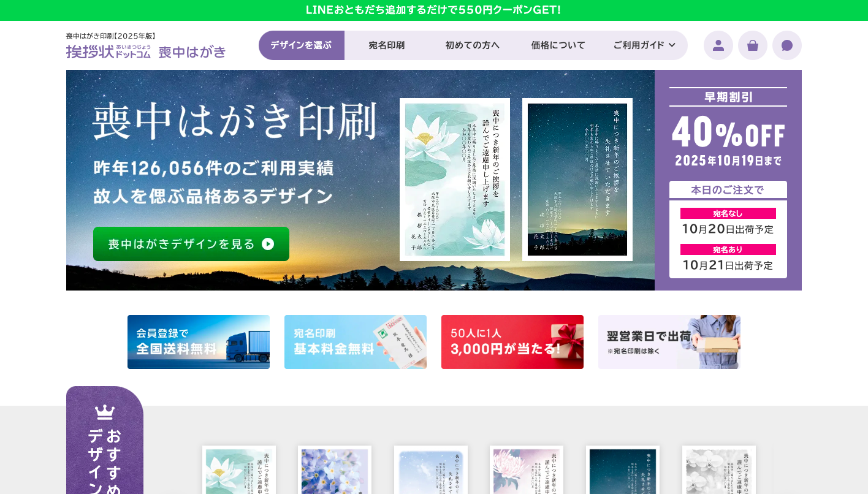Open the 価格について menu item

pyautogui.click(x=558, y=45)
